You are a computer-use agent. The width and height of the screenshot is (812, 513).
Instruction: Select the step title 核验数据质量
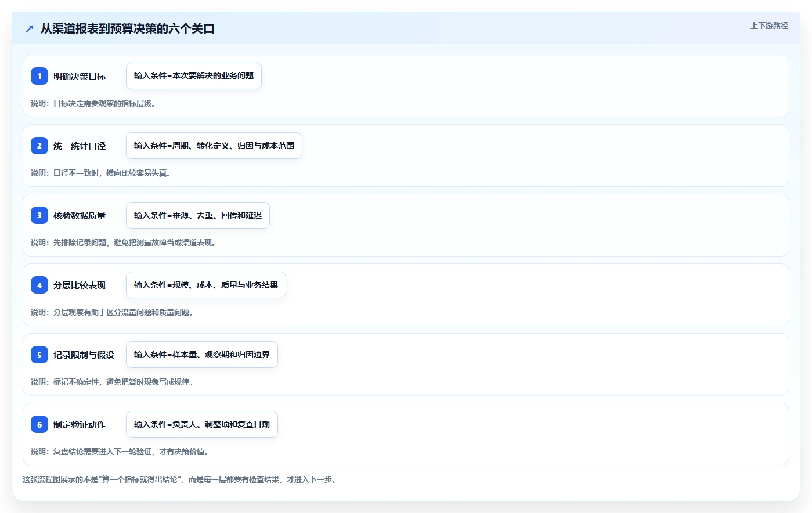80,215
